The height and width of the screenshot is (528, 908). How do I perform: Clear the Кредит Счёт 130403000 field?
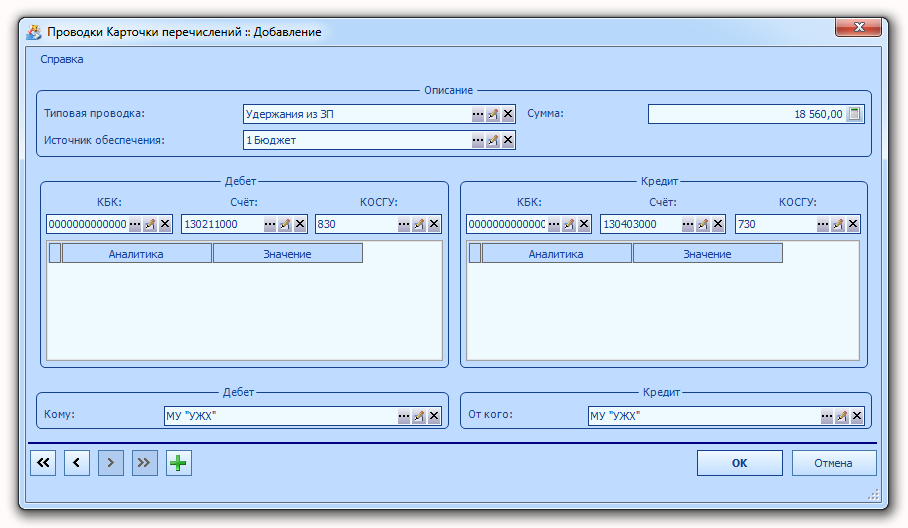click(718, 224)
